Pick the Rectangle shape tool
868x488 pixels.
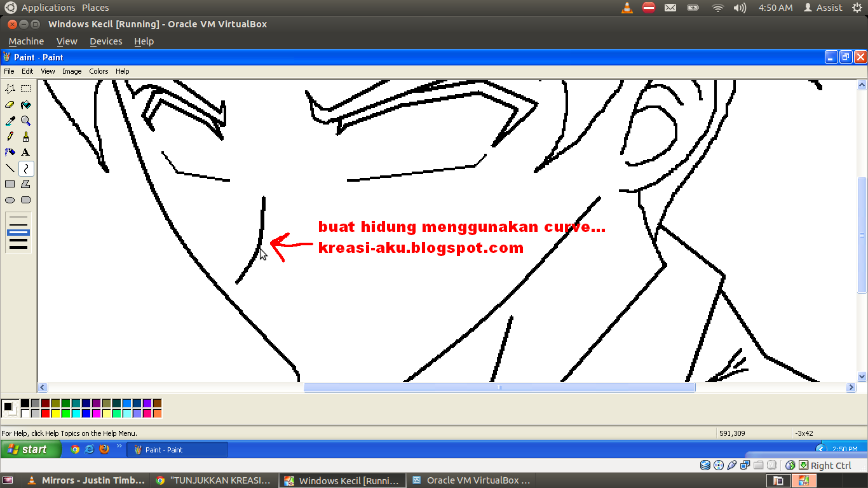pyautogui.click(x=10, y=184)
